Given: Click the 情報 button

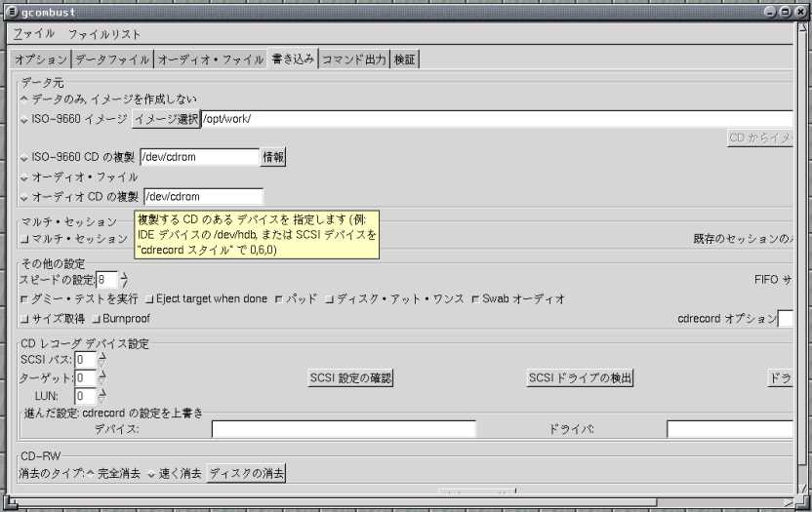Looking at the screenshot, I should (272, 156).
